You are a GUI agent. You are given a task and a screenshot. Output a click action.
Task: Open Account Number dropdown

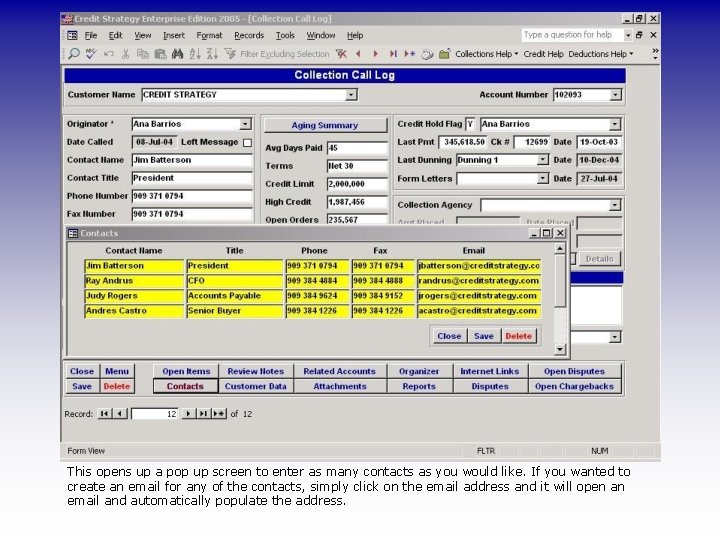[x=615, y=95]
